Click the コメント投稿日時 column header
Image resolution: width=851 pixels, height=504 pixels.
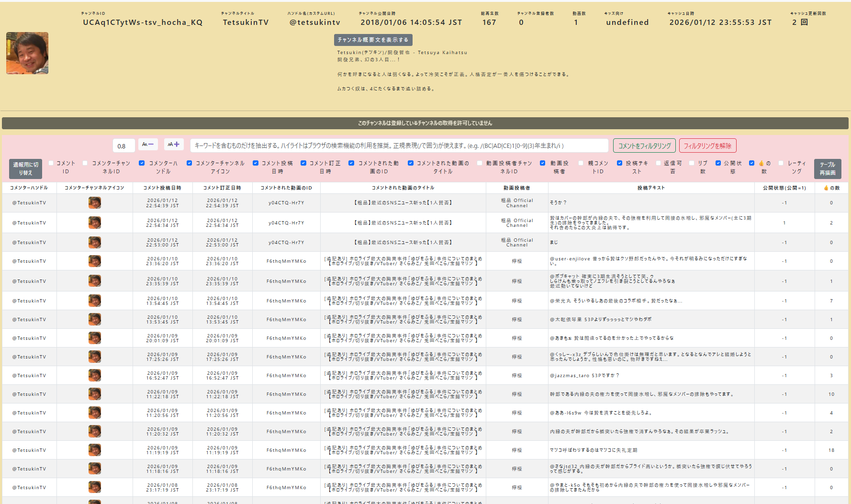tap(162, 188)
